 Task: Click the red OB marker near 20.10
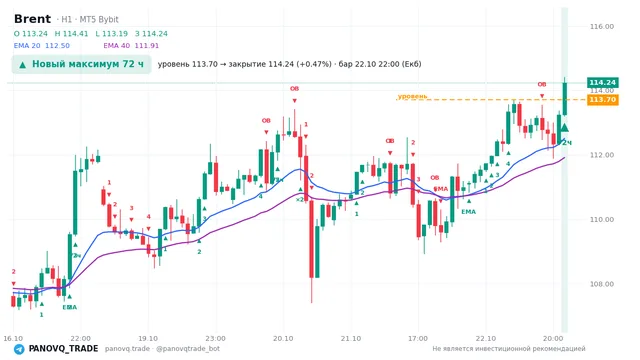click(294, 89)
